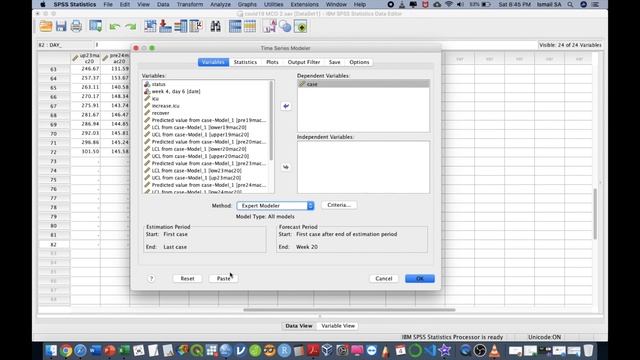Open the Extensions menu

click(x=304, y=4)
